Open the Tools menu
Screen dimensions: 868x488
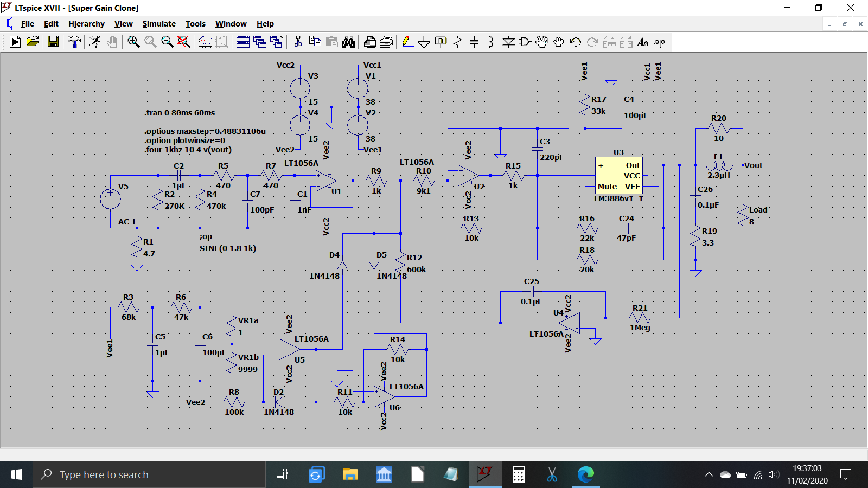click(195, 24)
